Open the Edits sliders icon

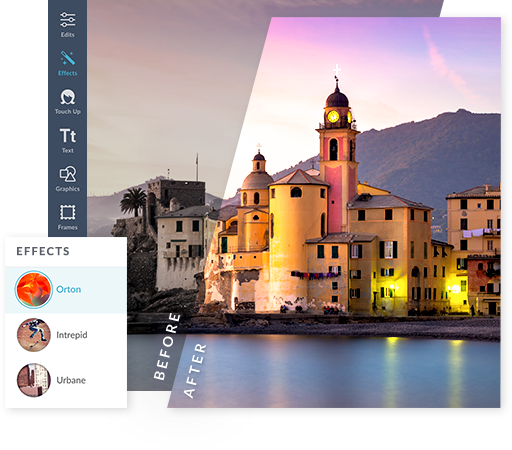click(x=68, y=20)
